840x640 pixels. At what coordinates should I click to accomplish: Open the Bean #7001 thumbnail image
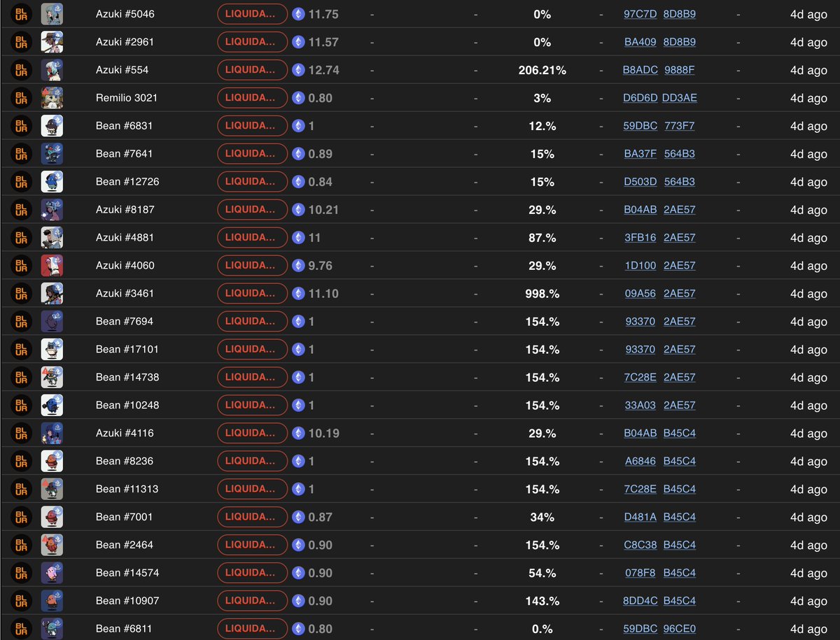pyautogui.click(x=52, y=517)
